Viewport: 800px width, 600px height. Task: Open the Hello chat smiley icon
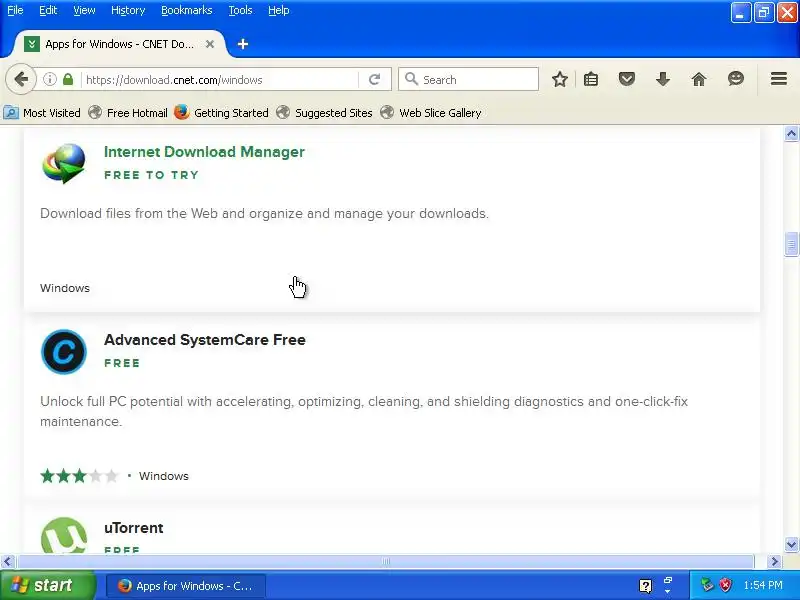[x=736, y=79]
